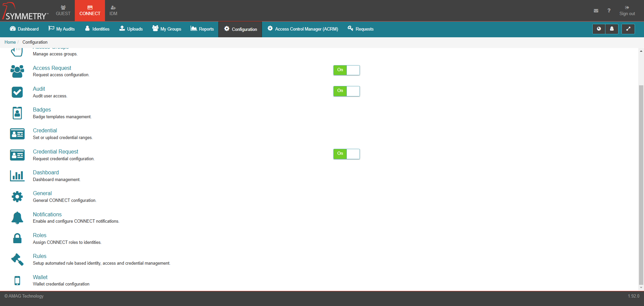Screen dimensions: 644x306
Task: Click the Rules gavel icon
Action: pos(17,259)
